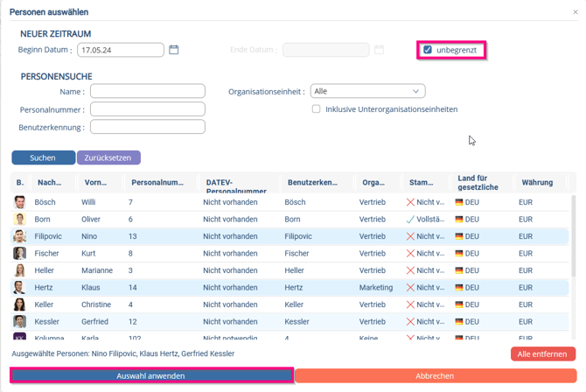Click Willi Bösch's profile picture
The image size is (586, 392).
point(19,202)
